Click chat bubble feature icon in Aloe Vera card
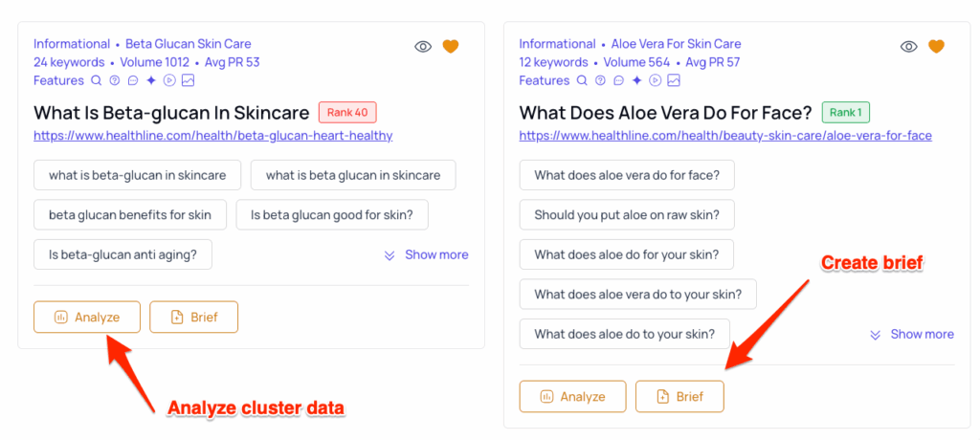Image resolution: width=980 pixels, height=440 pixels. coord(619,80)
